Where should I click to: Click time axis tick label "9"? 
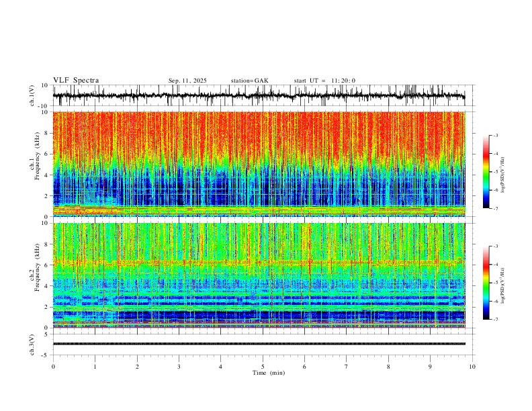click(430, 367)
